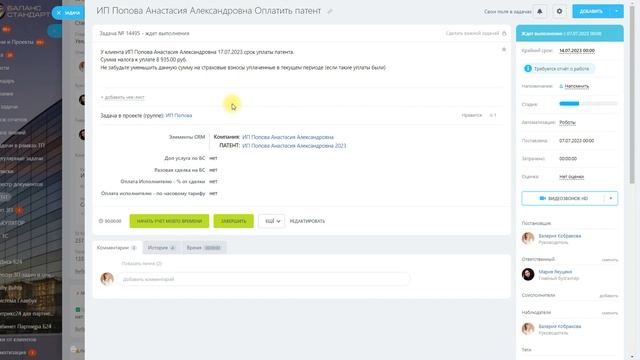Open the responsible person's profile by name

(x=555, y=272)
